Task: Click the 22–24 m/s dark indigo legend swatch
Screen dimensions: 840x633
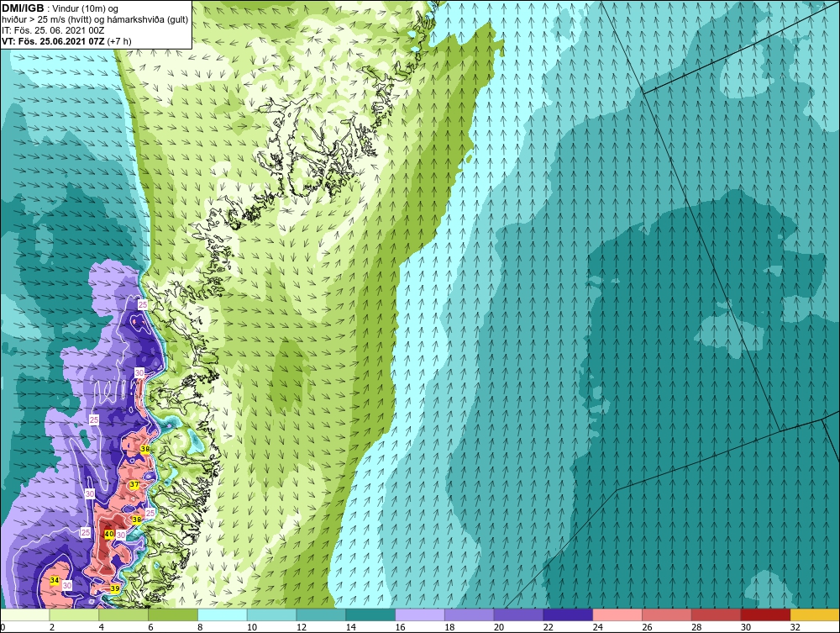Action: pyautogui.click(x=568, y=615)
